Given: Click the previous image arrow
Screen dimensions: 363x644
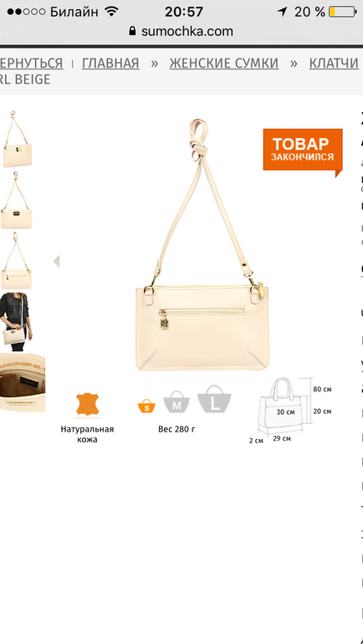Looking at the screenshot, I should tap(57, 261).
